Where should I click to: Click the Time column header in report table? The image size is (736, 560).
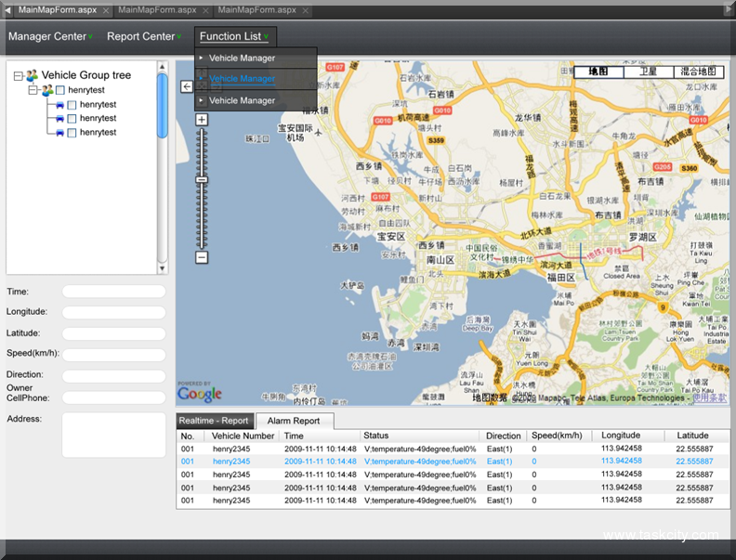click(x=294, y=436)
